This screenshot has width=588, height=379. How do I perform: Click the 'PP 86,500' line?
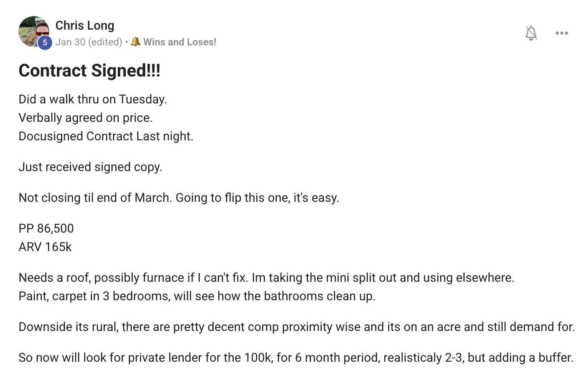tap(46, 228)
